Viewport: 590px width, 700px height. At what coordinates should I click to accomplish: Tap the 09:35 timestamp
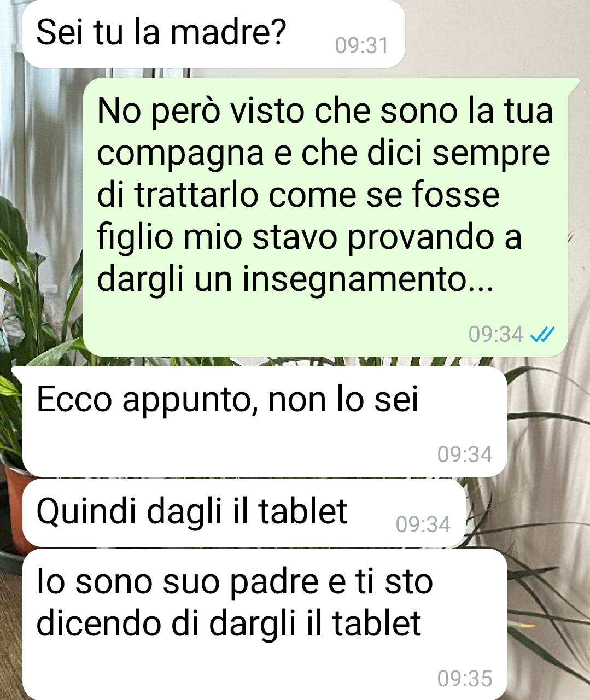click(x=465, y=679)
